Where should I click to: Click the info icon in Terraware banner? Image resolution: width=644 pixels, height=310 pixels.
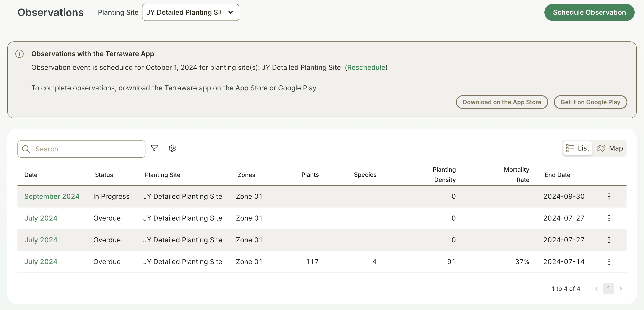(x=19, y=54)
